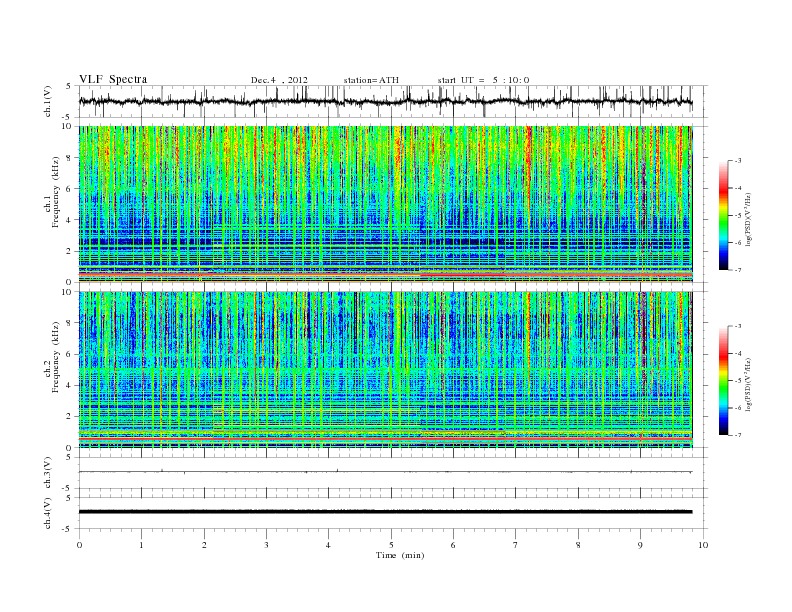
Task: Click the thick black ch.4 voltage trace
Action: [385, 512]
